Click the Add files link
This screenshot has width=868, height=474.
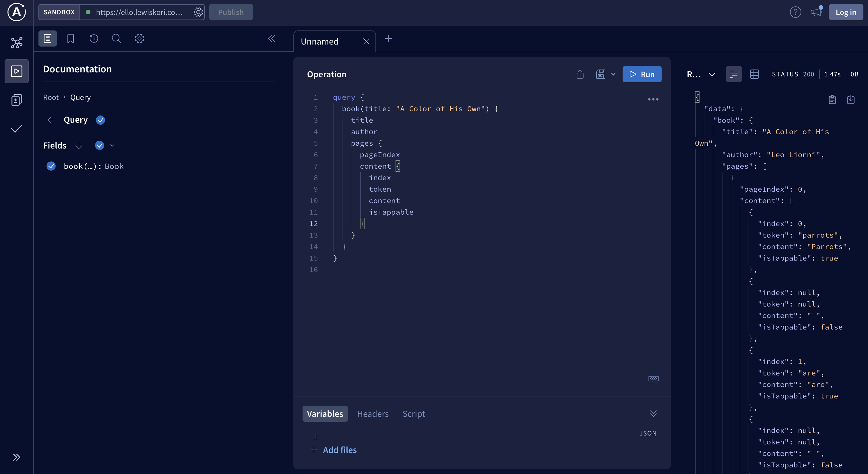(x=339, y=450)
